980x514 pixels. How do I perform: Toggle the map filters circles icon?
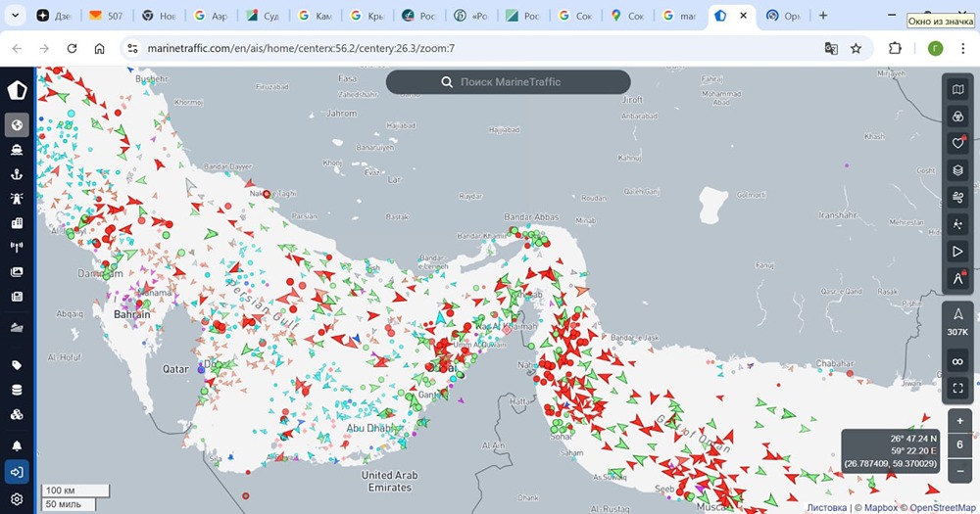click(x=957, y=117)
